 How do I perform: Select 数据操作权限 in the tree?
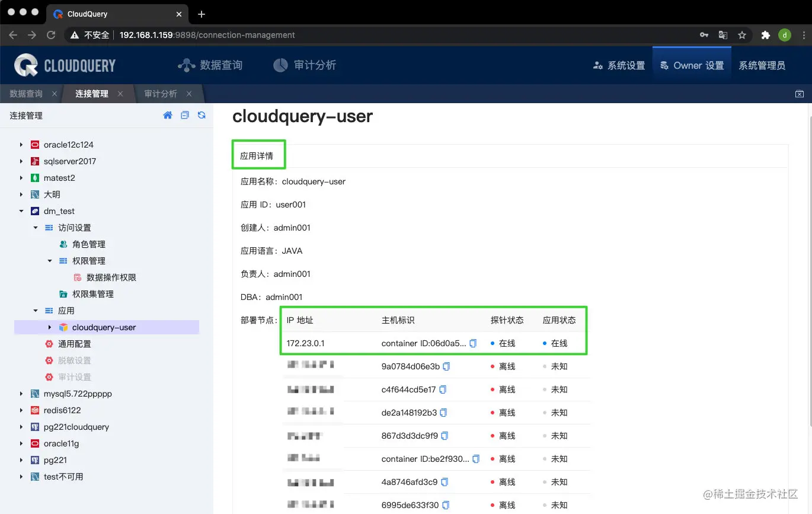pyautogui.click(x=111, y=277)
